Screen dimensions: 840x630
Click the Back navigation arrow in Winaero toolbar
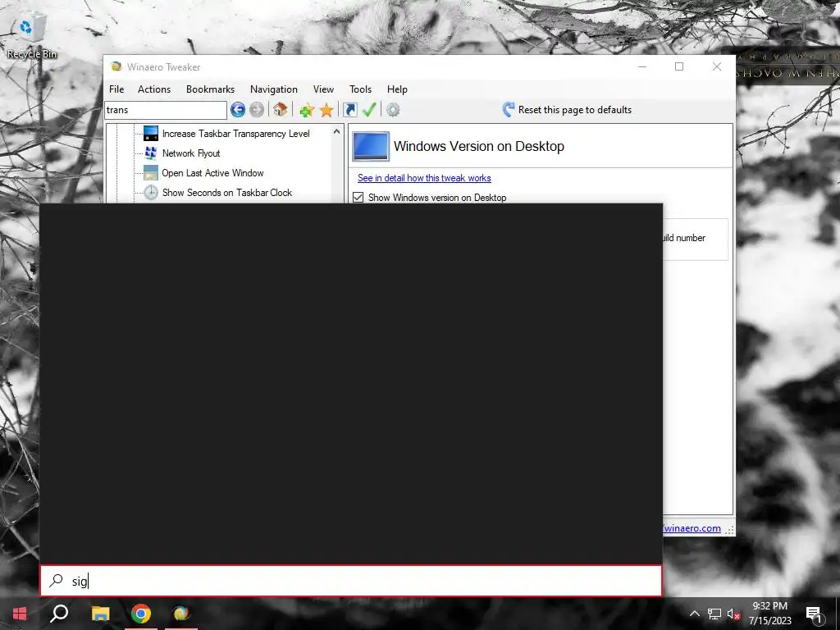click(x=237, y=110)
